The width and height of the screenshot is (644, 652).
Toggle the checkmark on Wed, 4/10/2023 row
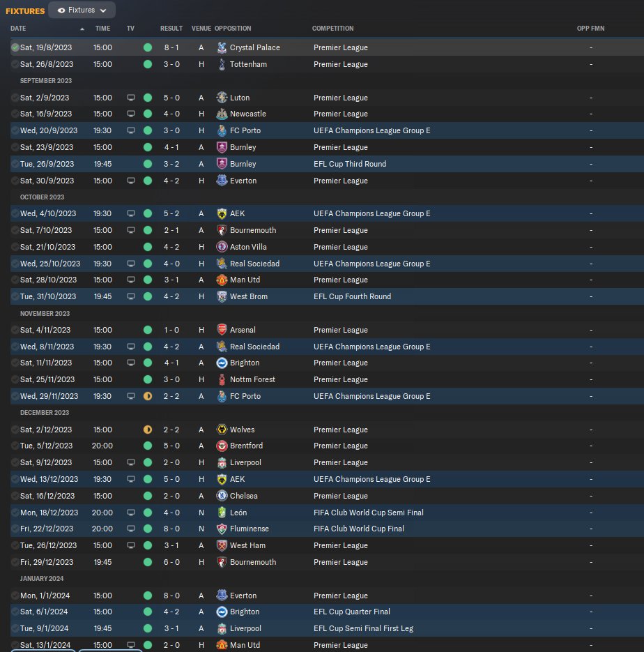(15, 213)
